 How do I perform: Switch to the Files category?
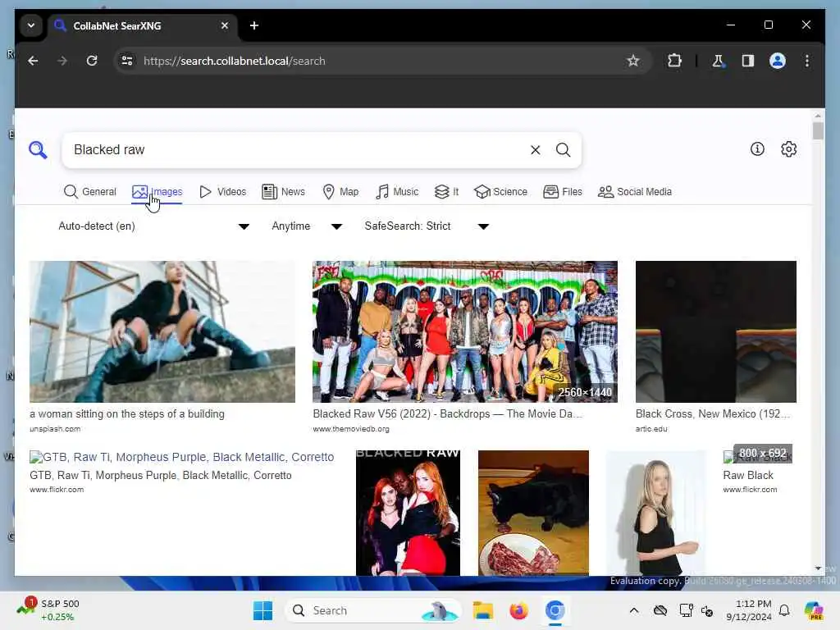(563, 192)
